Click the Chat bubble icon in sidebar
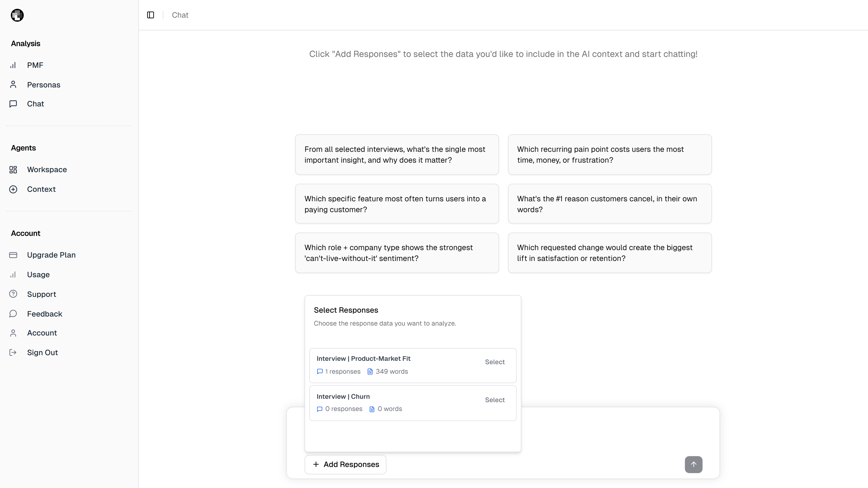 point(13,104)
